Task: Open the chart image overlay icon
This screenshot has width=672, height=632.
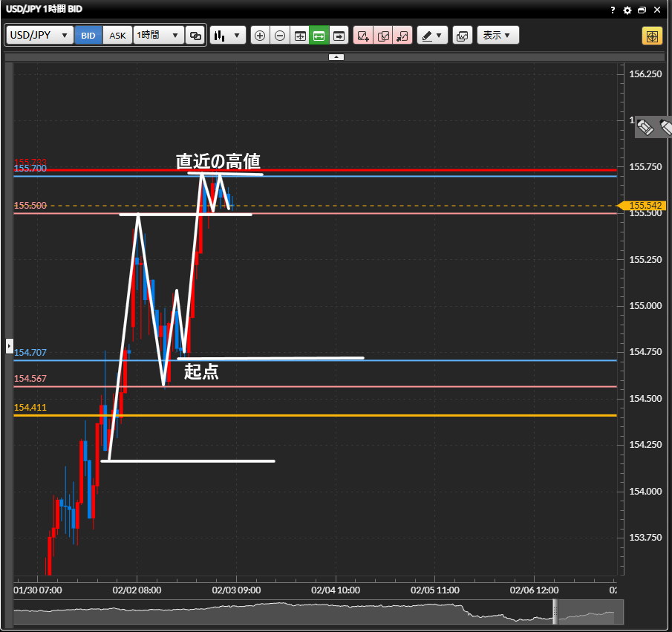Action: (x=462, y=36)
